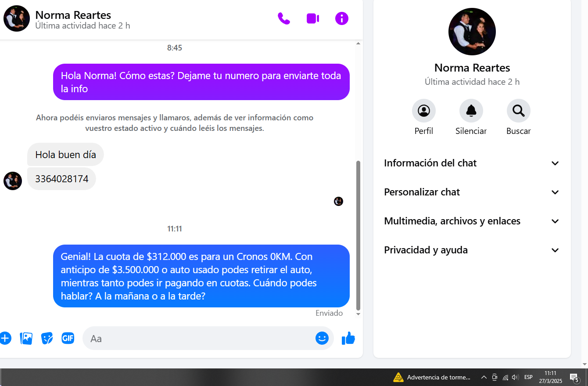Open the volume control in the tray
588x386 pixels.
515,377
